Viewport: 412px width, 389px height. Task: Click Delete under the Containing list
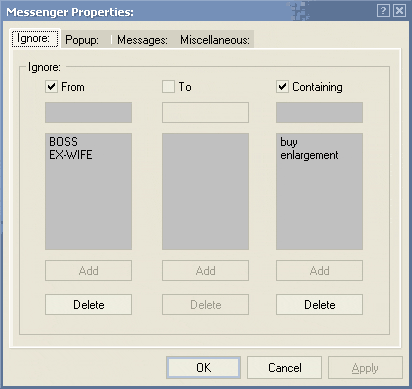pos(319,304)
